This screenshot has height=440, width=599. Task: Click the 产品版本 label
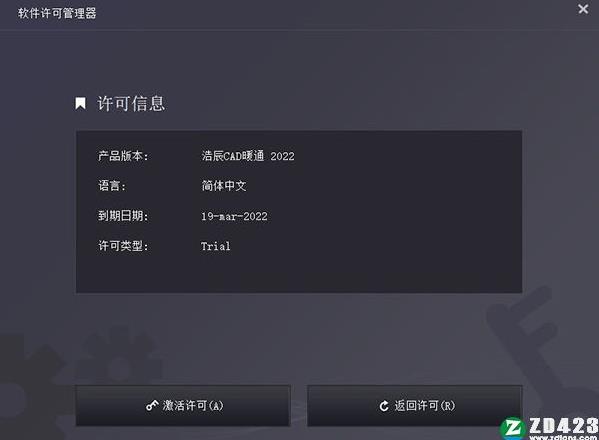(123, 156)
